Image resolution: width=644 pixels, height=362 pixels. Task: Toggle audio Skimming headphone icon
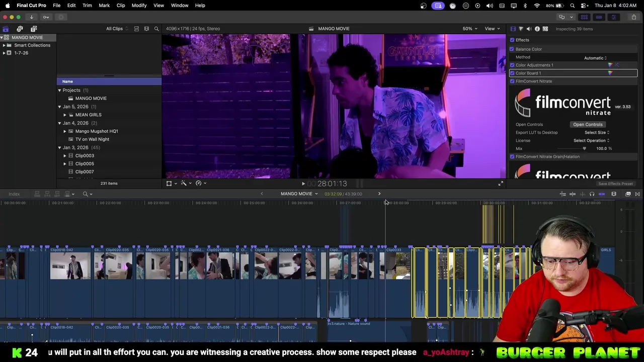(592, 194)
